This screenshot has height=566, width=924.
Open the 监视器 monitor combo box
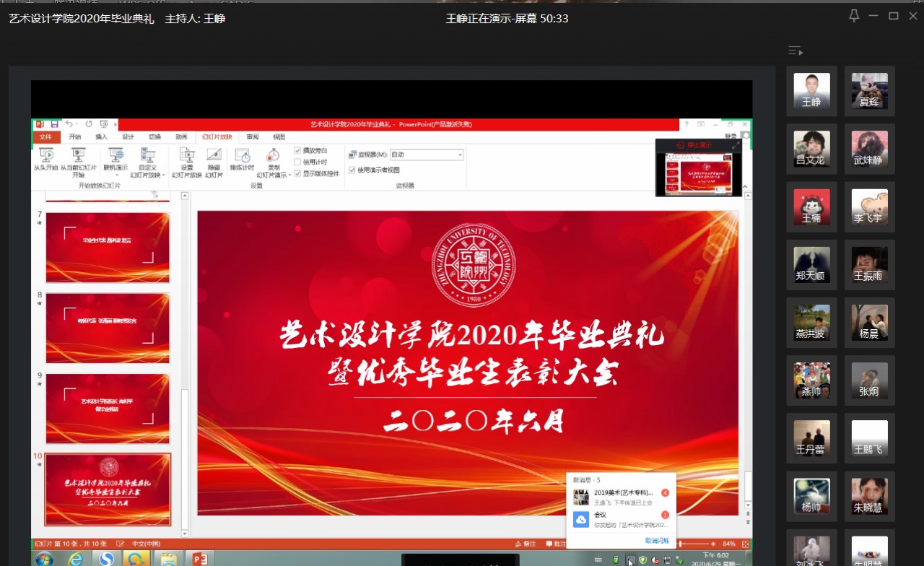click(427, 154)
